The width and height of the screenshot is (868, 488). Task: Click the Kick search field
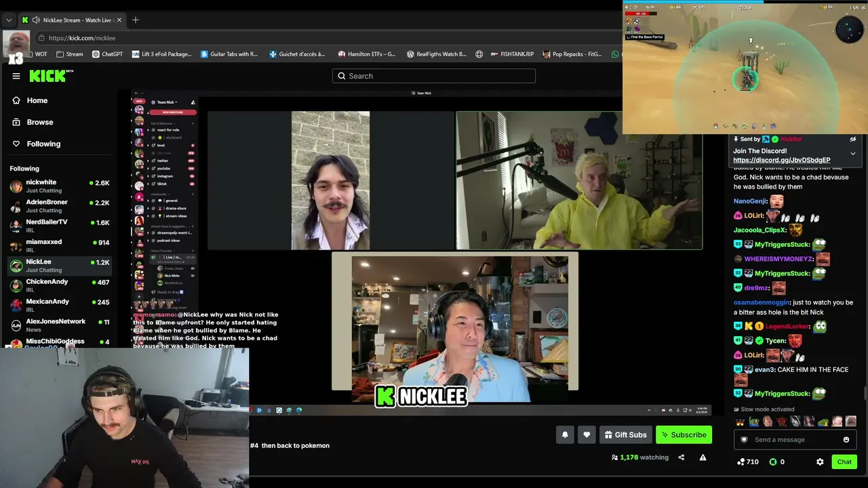(x=434, y=76)
